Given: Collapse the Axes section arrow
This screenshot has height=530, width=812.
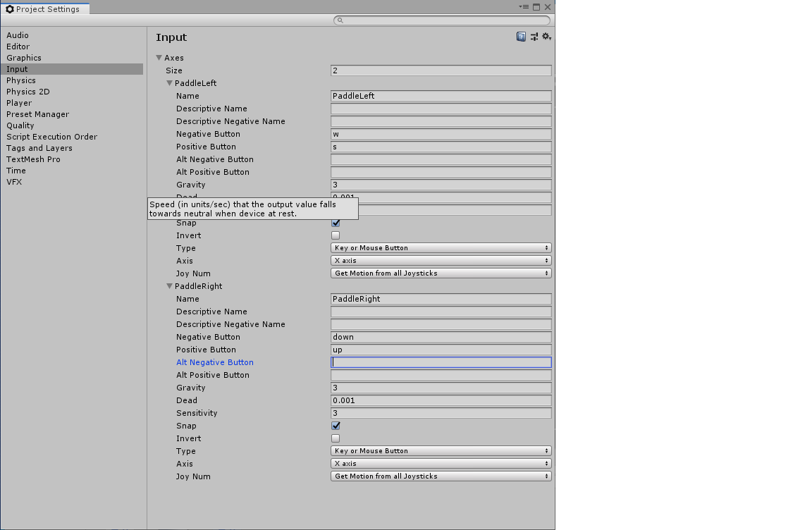Looking at the screenshot, I should (159, 58).
